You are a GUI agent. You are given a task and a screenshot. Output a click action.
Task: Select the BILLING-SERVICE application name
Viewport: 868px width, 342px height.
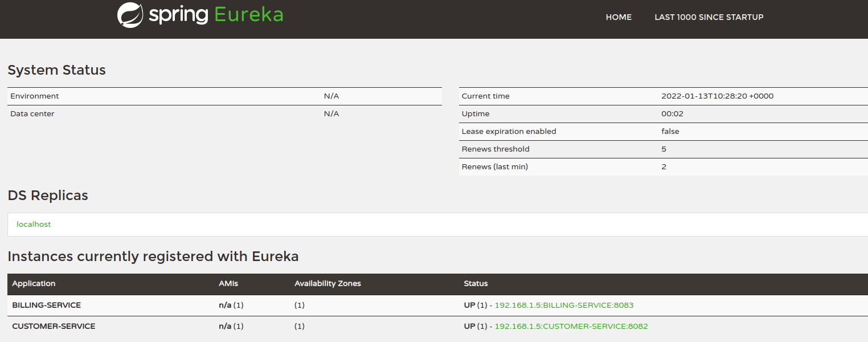(x=47, y=306)
